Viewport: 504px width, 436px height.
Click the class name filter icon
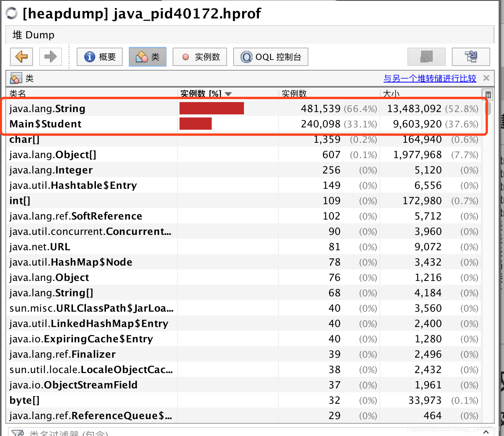(x=18, y=433)
